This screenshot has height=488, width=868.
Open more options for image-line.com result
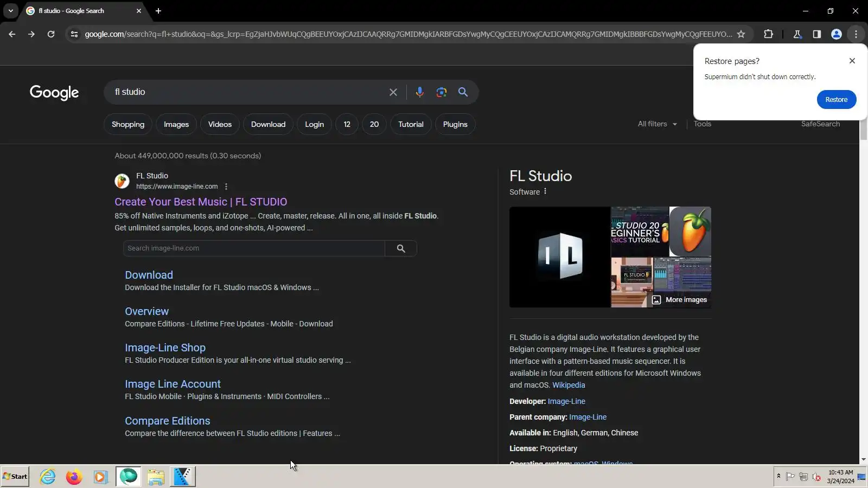click(226, 187)
